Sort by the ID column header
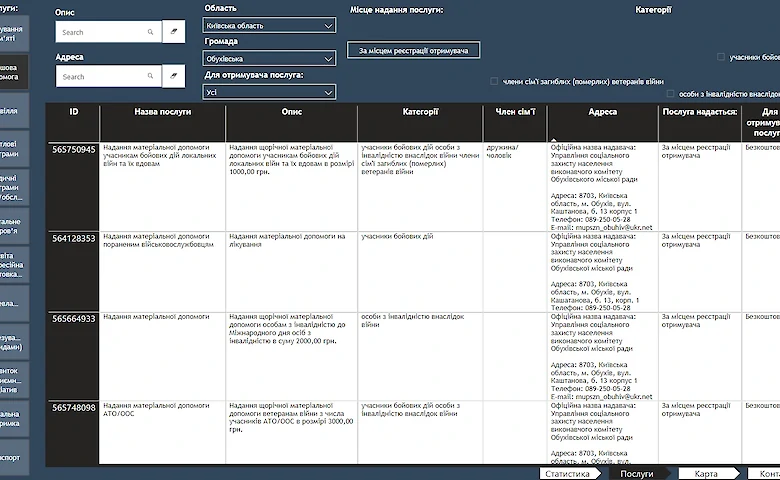780x480 pixels. 74,112
